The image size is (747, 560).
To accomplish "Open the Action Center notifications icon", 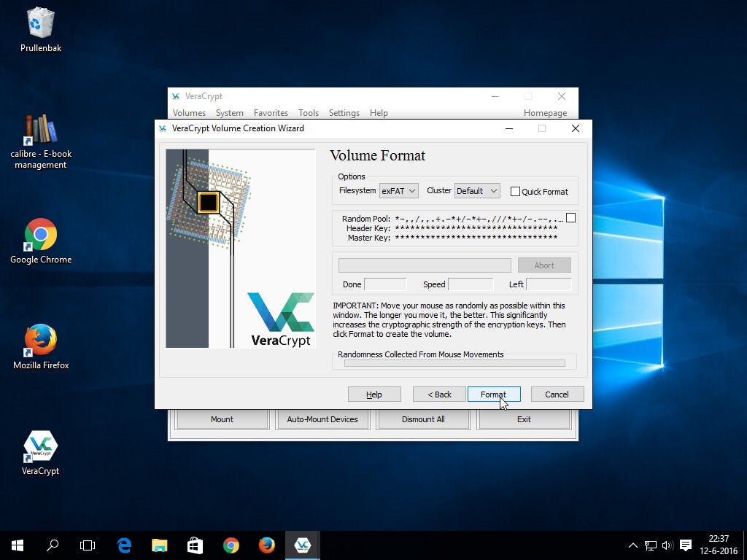I will 686,545.
